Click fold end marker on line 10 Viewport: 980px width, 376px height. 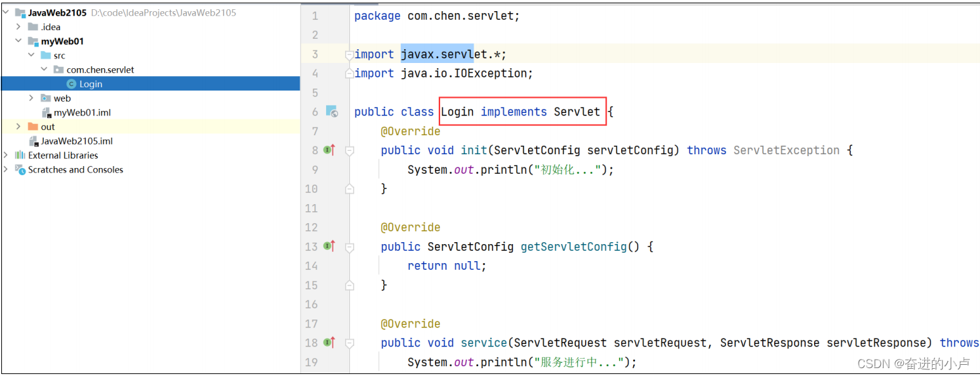pos(350,189)
